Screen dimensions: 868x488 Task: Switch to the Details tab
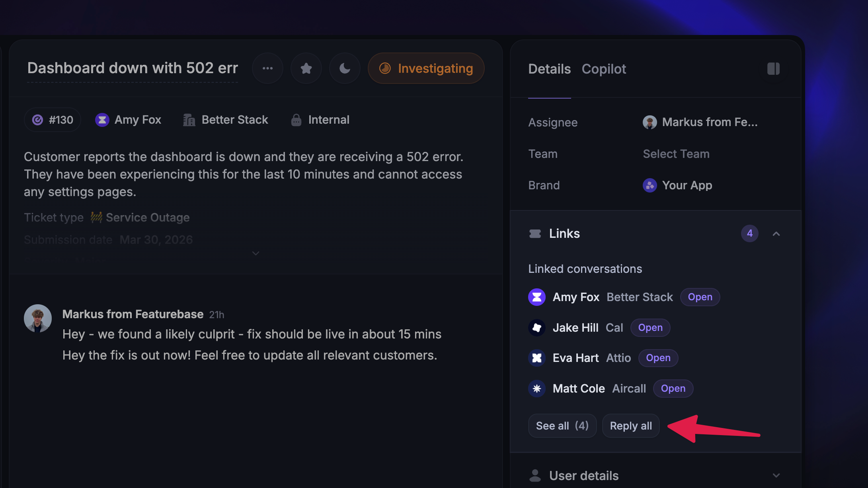point(549,69)
